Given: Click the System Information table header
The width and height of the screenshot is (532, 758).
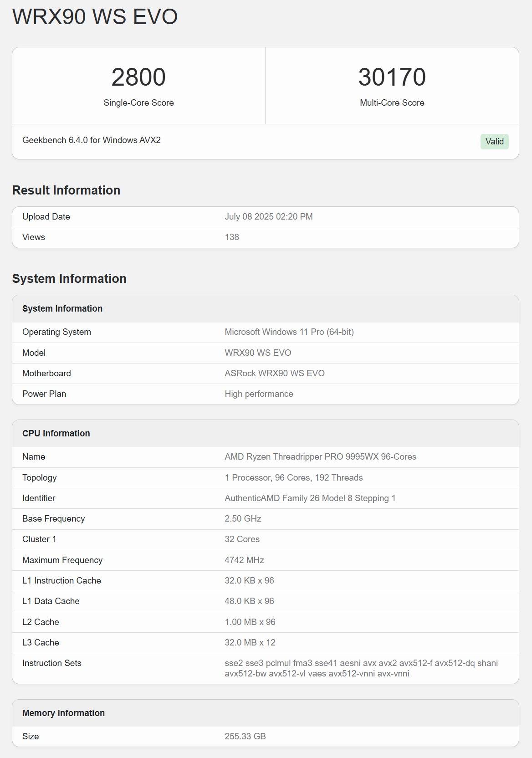Looking at the screenshot, I should (62, 309).
